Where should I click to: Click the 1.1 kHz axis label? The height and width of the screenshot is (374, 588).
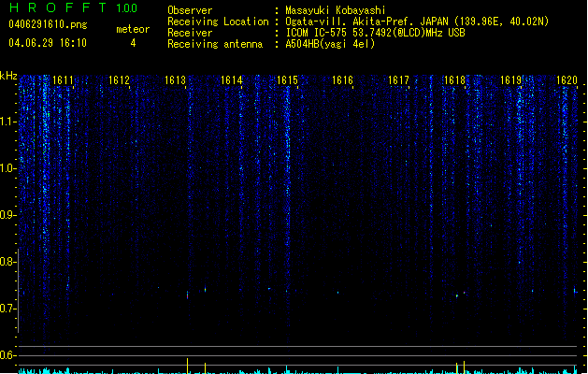(7, 122)
